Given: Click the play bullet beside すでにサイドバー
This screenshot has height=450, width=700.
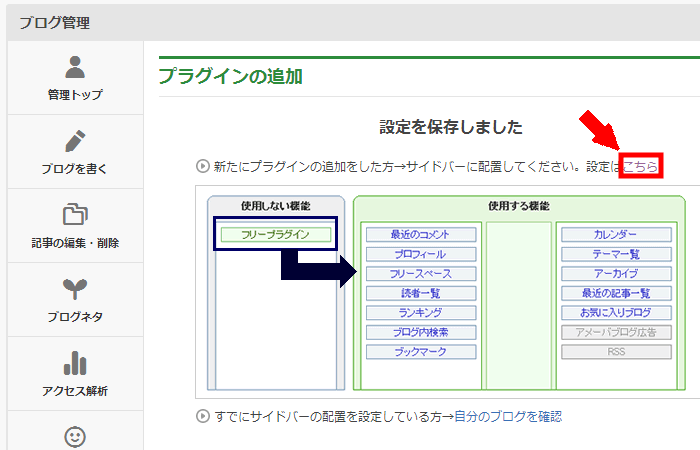Looking at the screenshot, I should click(x=203, y=417).
